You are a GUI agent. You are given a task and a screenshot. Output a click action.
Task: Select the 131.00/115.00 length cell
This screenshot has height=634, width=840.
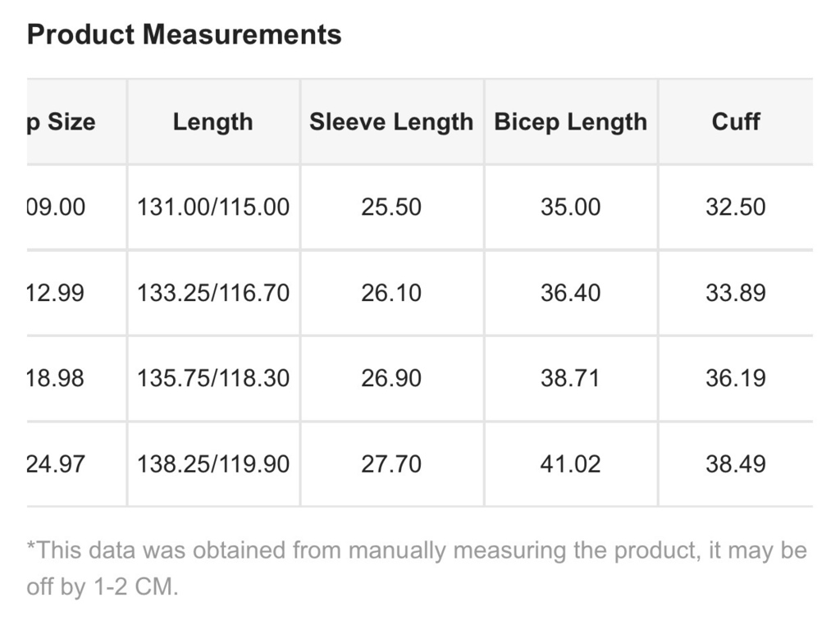[x=213, y=208]
